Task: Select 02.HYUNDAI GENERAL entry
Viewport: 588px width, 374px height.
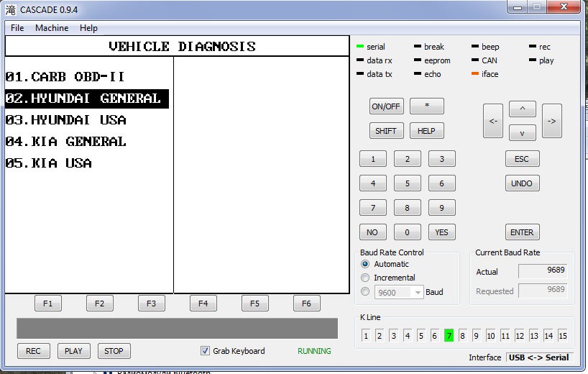Action: [87, 99]
